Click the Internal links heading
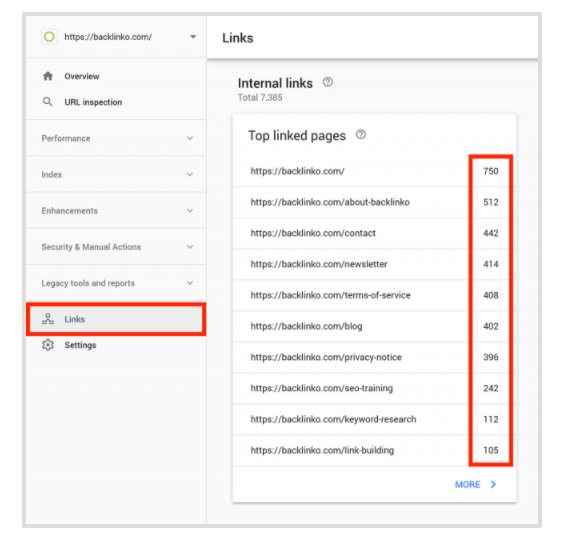 click(275, 83)
